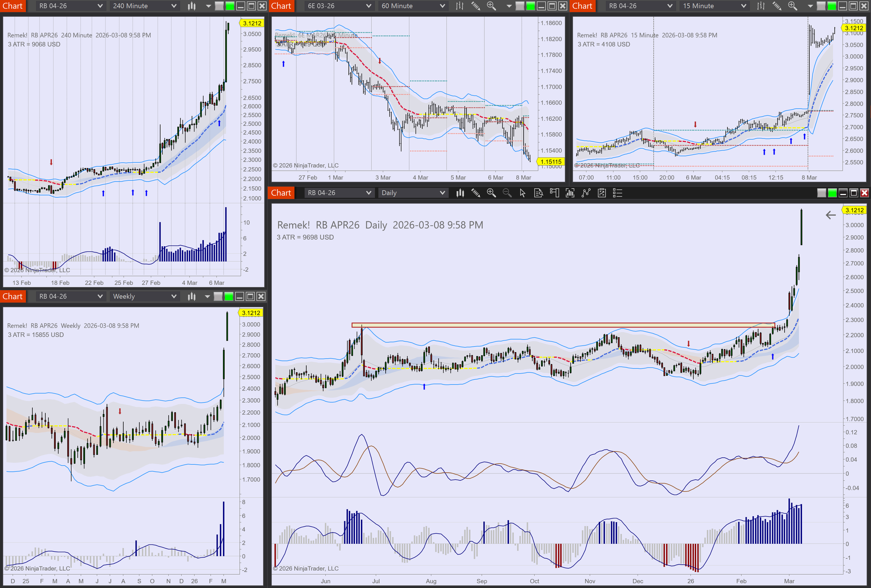Open Chart Trader icon in Daily chart

click(x=554, y=193)
